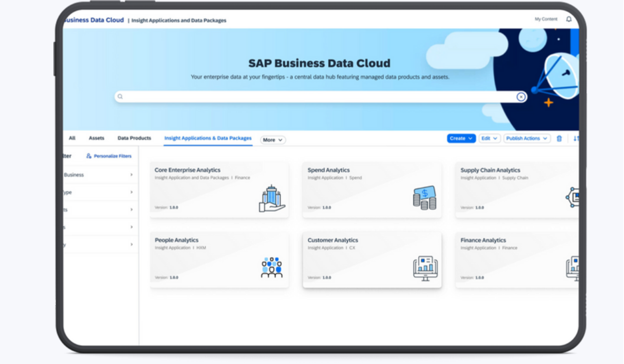Screen dimensions: 624x364
Task: Click Personalize Filters person icon
Action: coord(89,156)
